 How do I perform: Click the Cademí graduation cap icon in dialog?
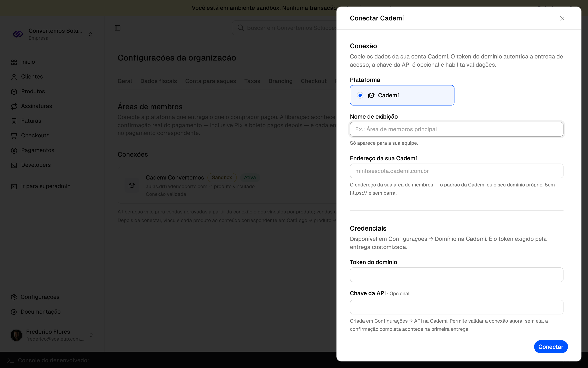point(371,95)
